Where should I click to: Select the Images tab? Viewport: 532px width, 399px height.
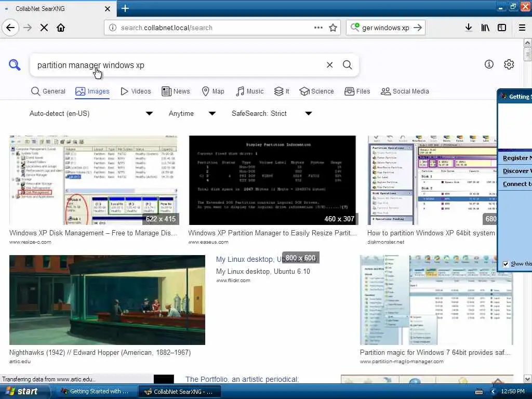(x=92, y=91)
